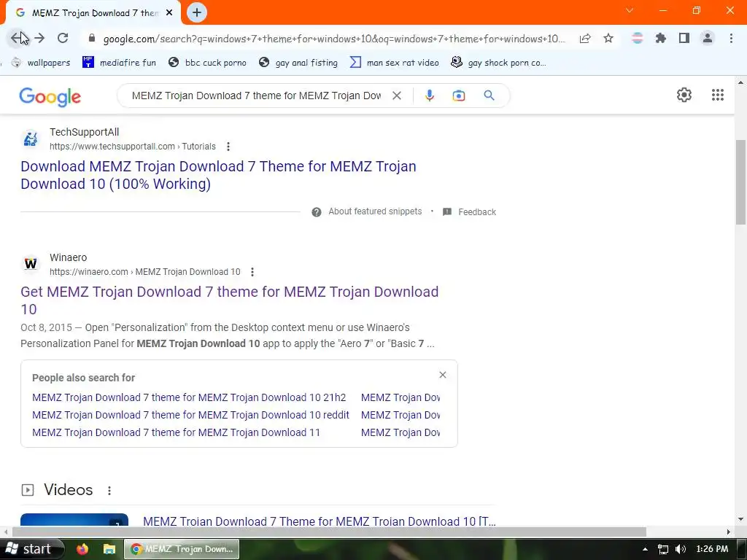
Task: Select the MEMZ Trojan Download tab
Action: point(93,13)
